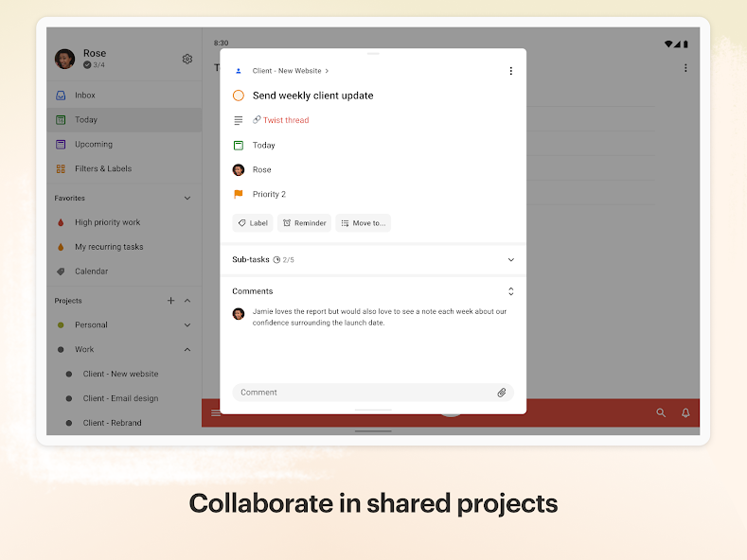Image resolution: width=747 pixels, height=560 pixels.
Task: Change assignee Rose
Action: point(261,169)
